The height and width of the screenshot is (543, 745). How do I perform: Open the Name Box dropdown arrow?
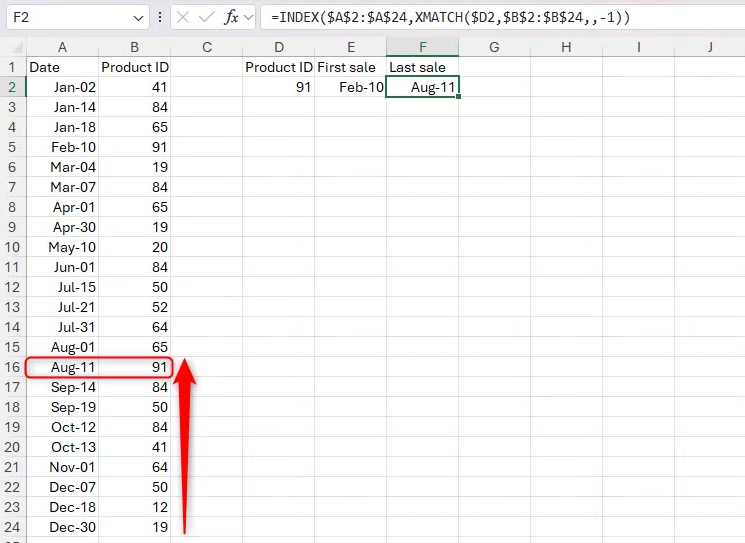click(x=138, y=18)
